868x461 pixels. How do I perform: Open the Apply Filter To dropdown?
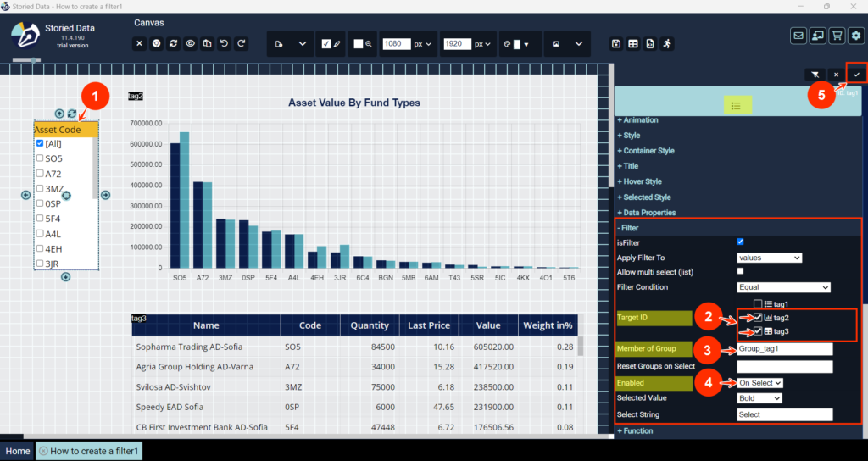(769, 258)
